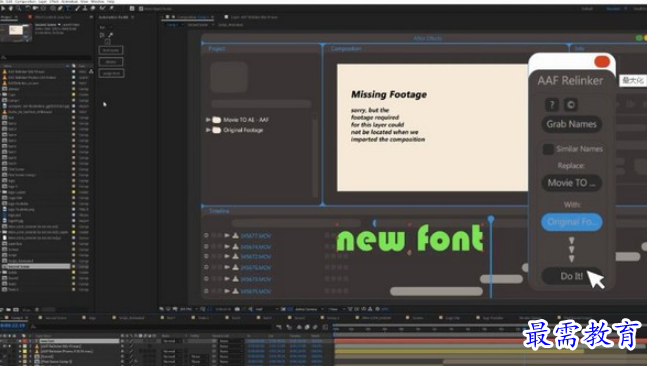Toggle visibility eye of first 345677.MOV layer
This screenshot has width=647, height=366.
pos(206,236)
